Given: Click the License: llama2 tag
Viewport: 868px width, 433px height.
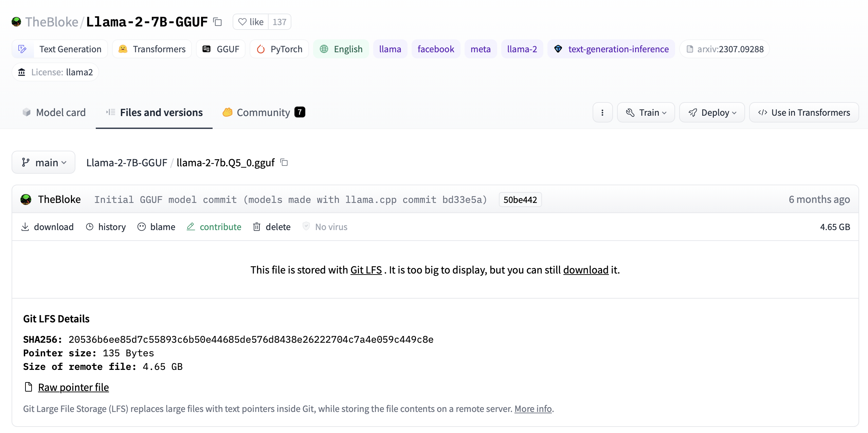Looking at the screenshot, I should [x=55, y=72].
